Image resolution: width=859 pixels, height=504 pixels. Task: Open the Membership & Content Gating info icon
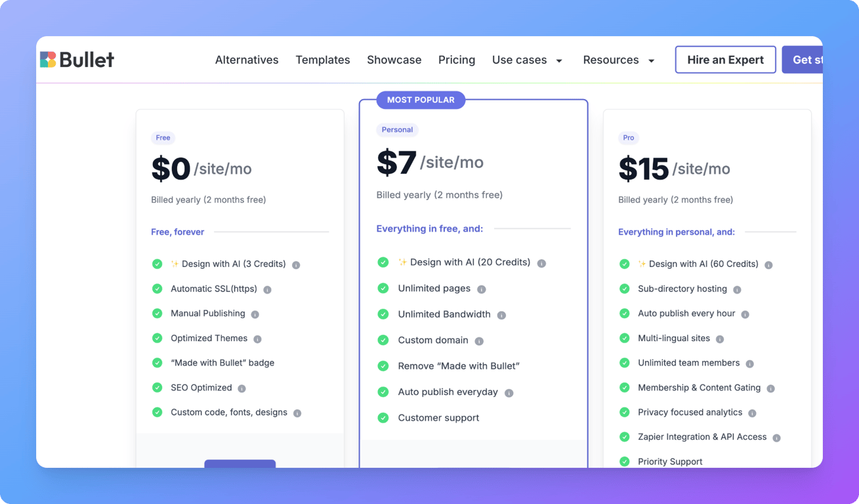coord(771,388)
